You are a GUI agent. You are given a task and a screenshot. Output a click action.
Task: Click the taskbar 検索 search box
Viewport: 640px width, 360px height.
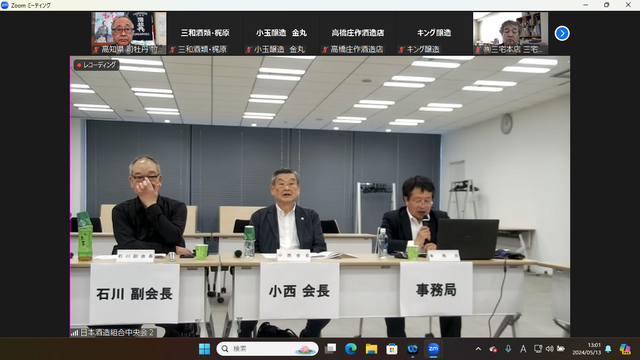267,349
